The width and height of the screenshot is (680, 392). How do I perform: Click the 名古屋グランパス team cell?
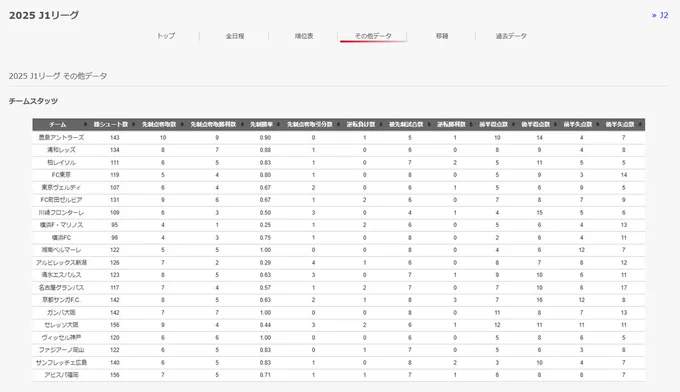coord(61,287)
